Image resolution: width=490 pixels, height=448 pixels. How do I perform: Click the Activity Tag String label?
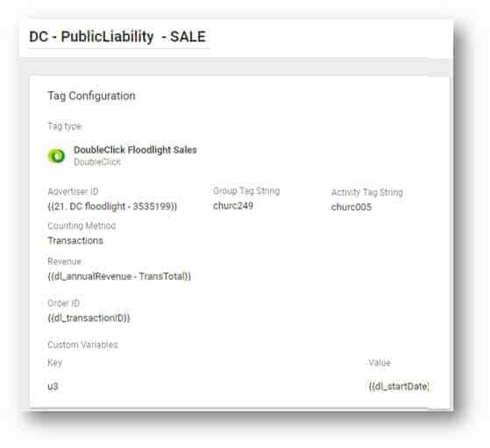[367, 192]
